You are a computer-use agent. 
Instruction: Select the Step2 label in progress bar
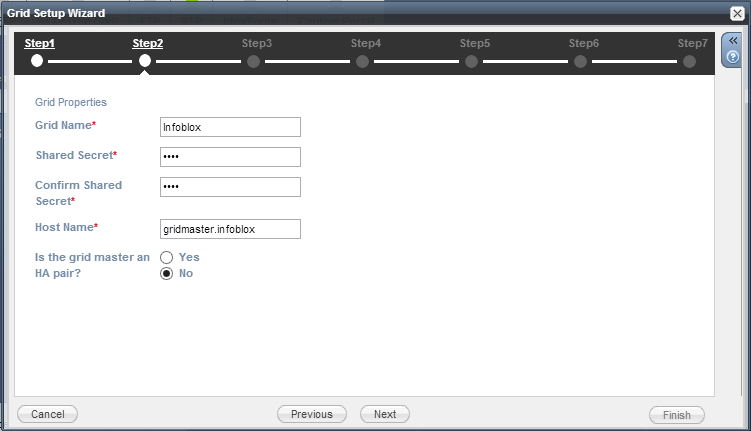coord(147,44)
